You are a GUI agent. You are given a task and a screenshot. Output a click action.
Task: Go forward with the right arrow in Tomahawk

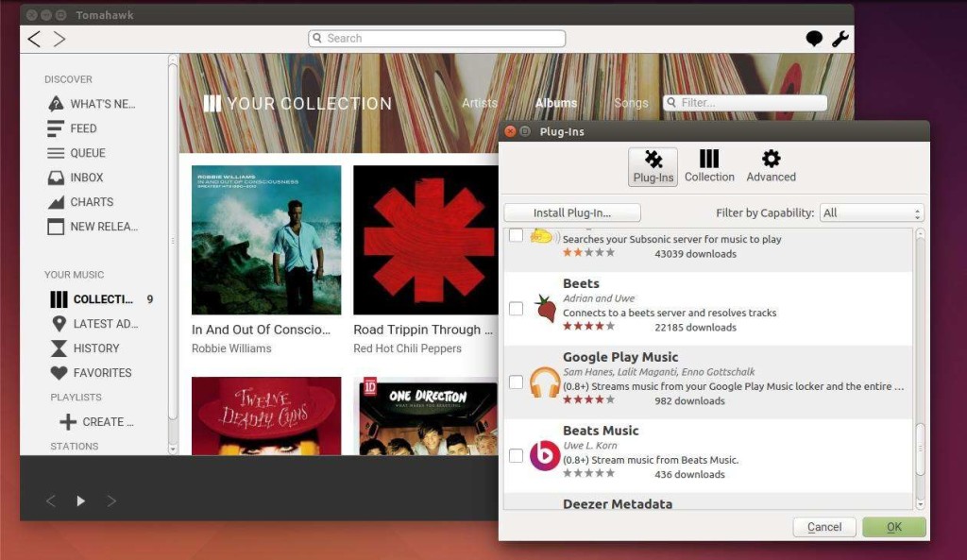pyautogui.click(x=59, y=39)
